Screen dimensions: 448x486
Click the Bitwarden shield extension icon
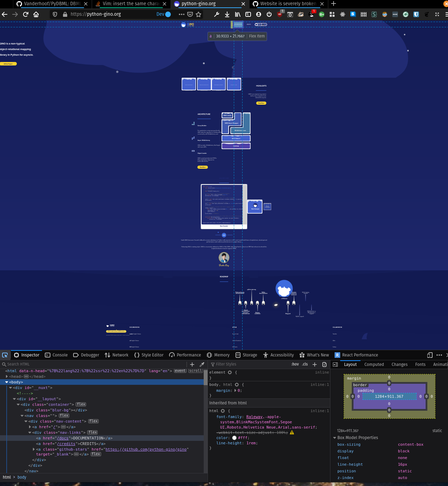coord(416,14)
